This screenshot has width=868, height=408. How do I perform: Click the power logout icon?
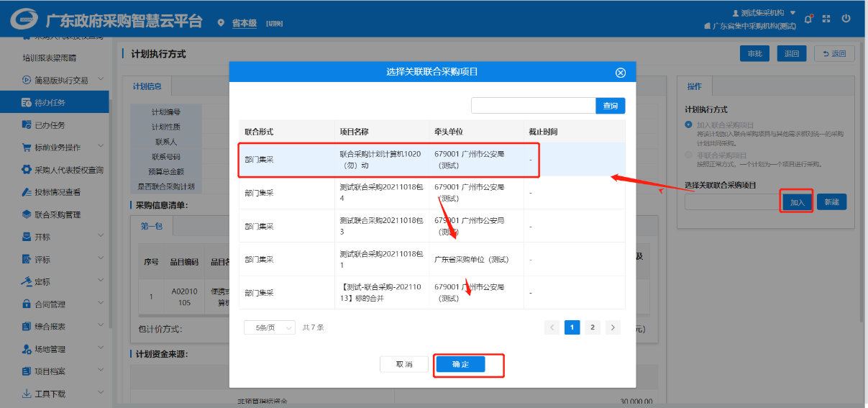coord(846,19)
